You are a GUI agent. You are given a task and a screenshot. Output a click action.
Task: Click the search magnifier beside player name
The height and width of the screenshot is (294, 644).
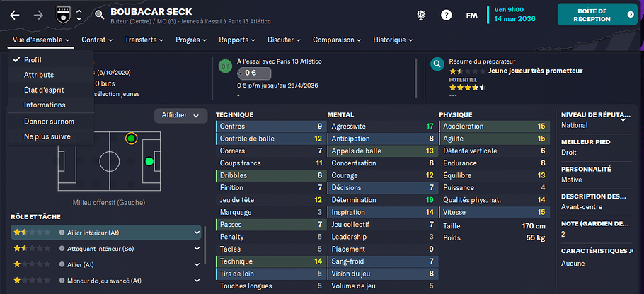[99, 15]
